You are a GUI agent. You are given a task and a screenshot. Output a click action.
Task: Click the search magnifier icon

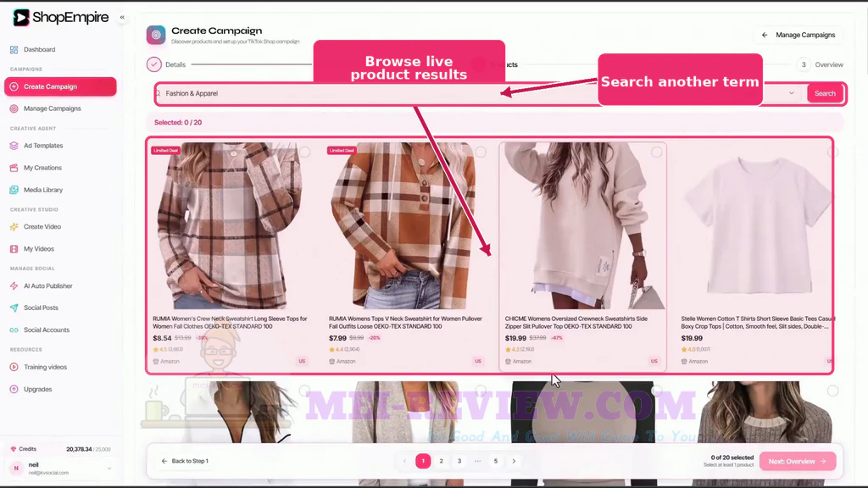click(x=159, y=93)
